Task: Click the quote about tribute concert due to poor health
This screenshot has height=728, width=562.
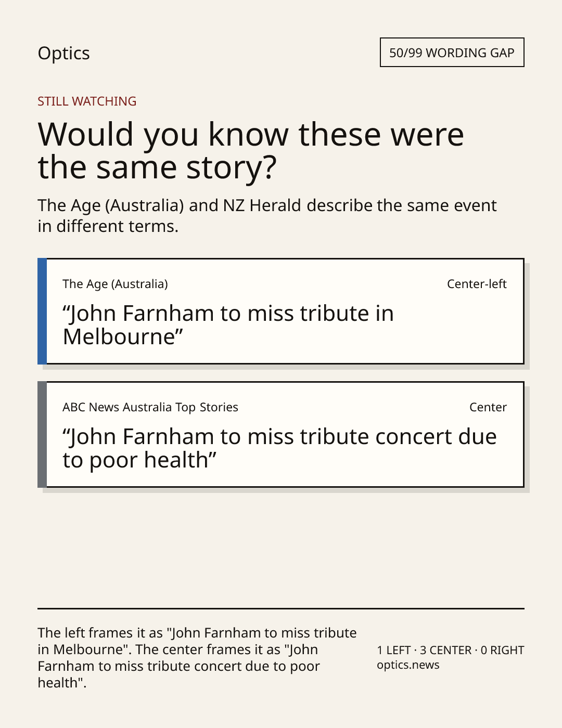Action: click(x=279, y=448)
